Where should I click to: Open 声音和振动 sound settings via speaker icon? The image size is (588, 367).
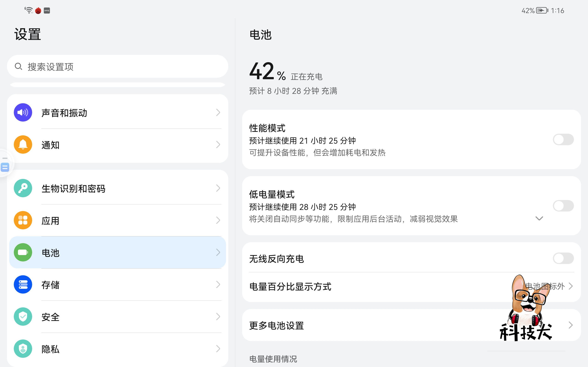click(23, 112)
